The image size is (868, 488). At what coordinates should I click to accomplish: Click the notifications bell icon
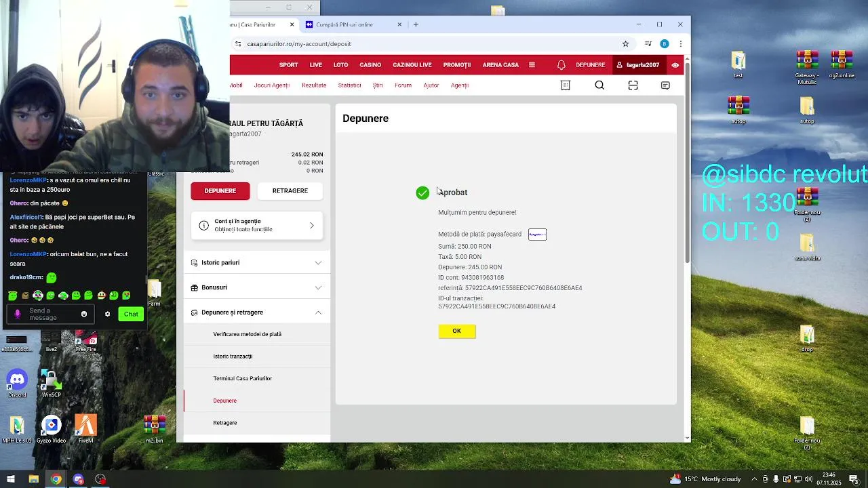(561, 65)
